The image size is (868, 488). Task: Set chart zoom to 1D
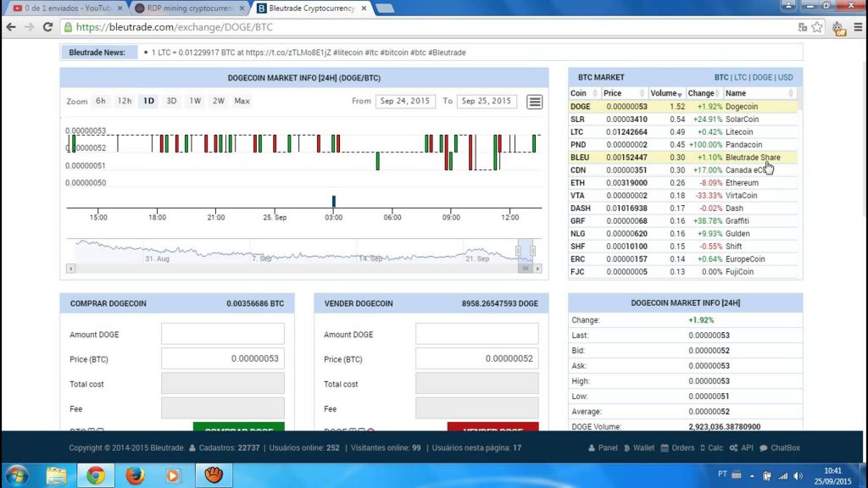coord(149,101)
